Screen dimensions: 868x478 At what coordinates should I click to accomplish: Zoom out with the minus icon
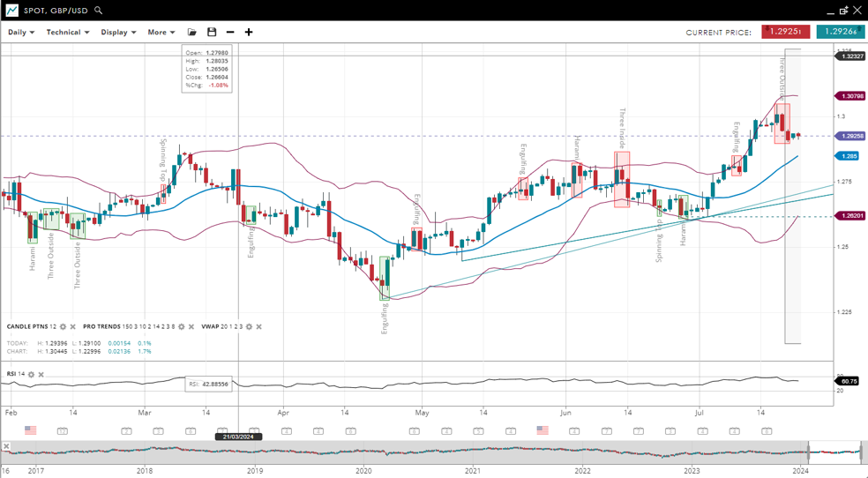(x=230, y=33)
